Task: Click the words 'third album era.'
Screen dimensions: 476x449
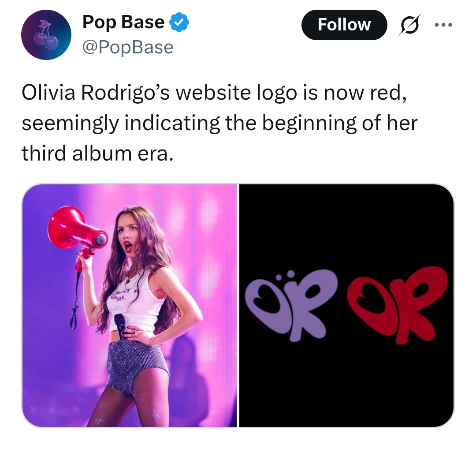Action: [x=97, y=153]
